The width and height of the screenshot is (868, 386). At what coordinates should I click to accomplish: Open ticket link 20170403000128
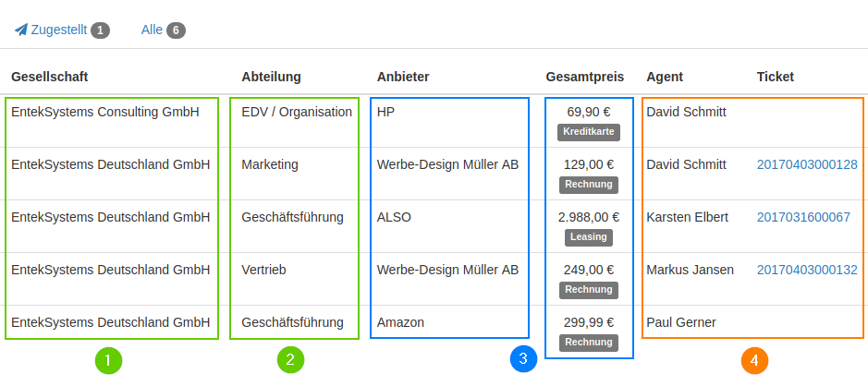[807, 164]
